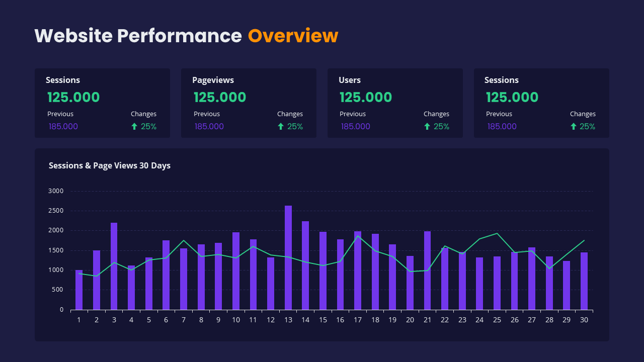Viewport: 644px width, 362px height.
Task: Click the 125.000 metric in the Sessions card
Action: [x=73, y=97]
